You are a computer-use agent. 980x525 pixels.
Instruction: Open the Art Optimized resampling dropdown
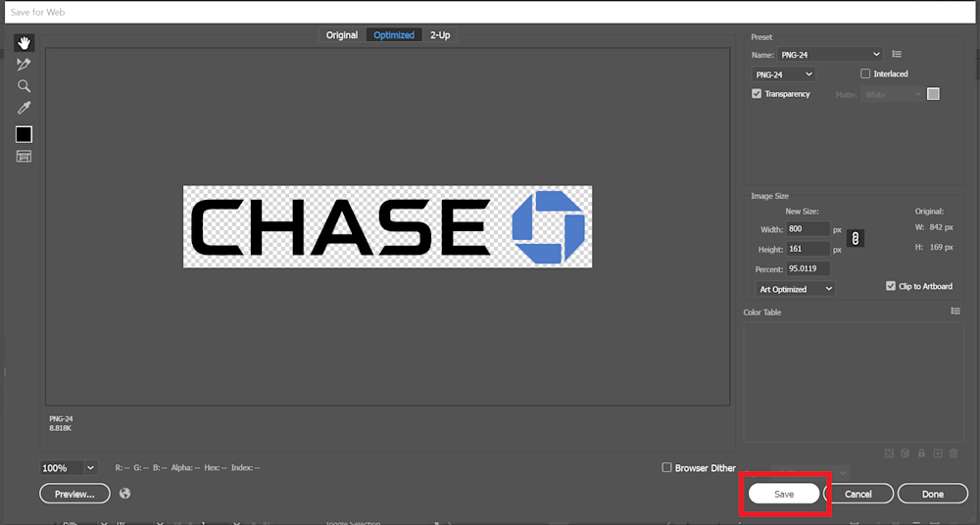point(795,289)
